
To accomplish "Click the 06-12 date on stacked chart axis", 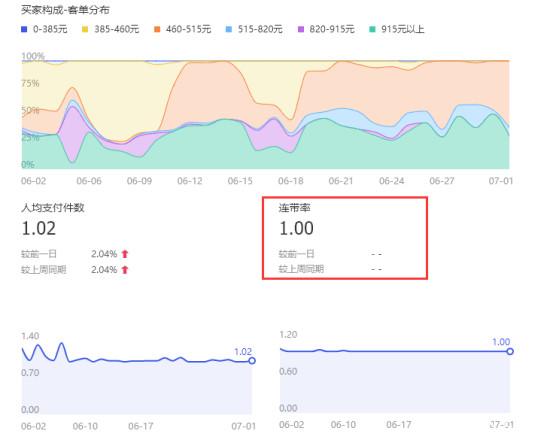I will tap(190, 181).
